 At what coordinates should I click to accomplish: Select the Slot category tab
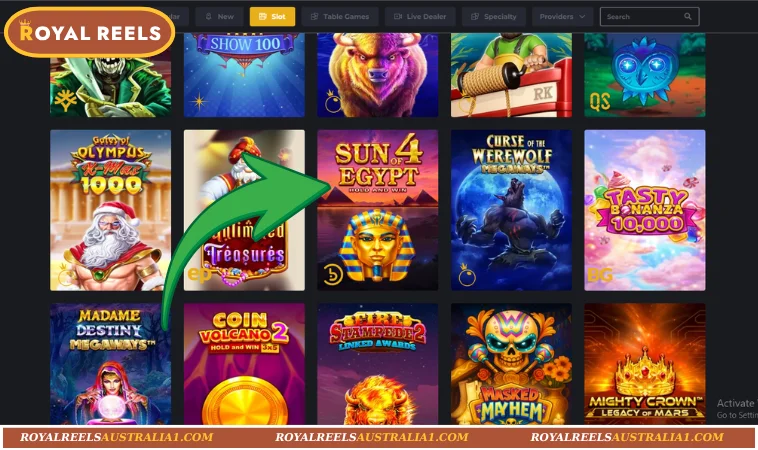pyautogui.click(x=272, y=16)
